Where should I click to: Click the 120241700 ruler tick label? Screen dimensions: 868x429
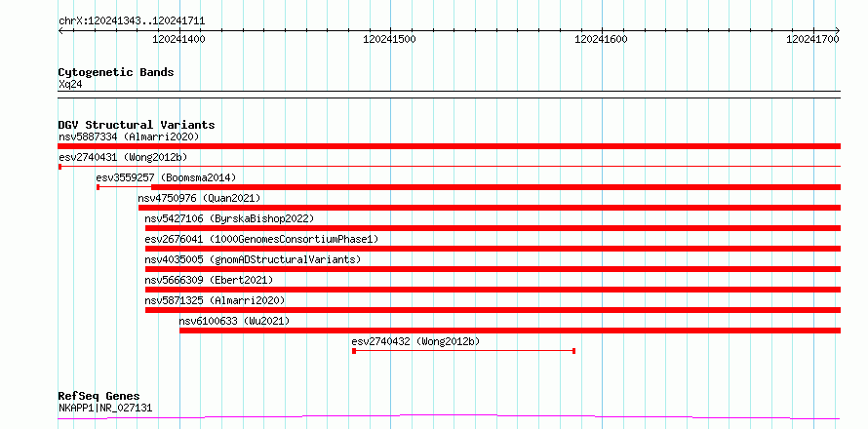(x=812, y=39)
